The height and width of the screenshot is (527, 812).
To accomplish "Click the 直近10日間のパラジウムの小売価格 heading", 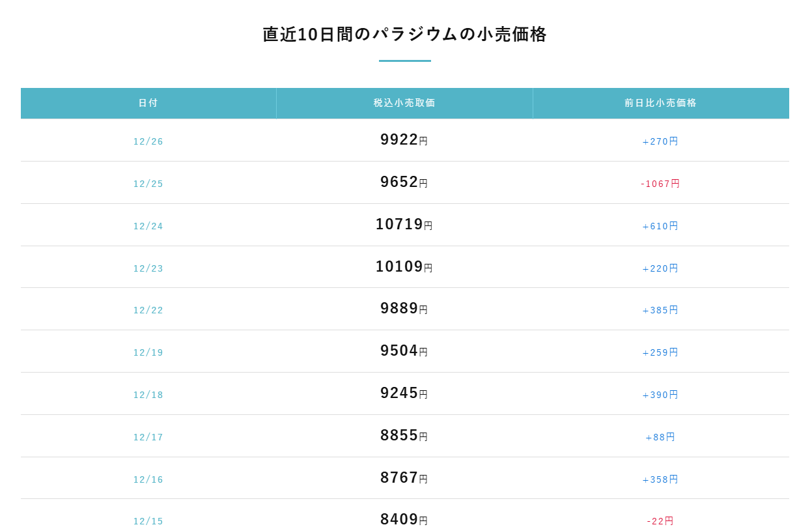I will click(404, 35).
